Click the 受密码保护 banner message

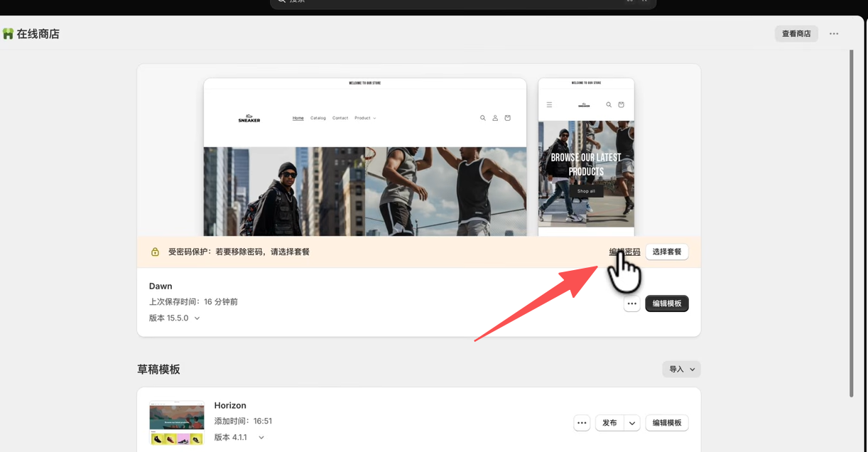coord(239,252)
